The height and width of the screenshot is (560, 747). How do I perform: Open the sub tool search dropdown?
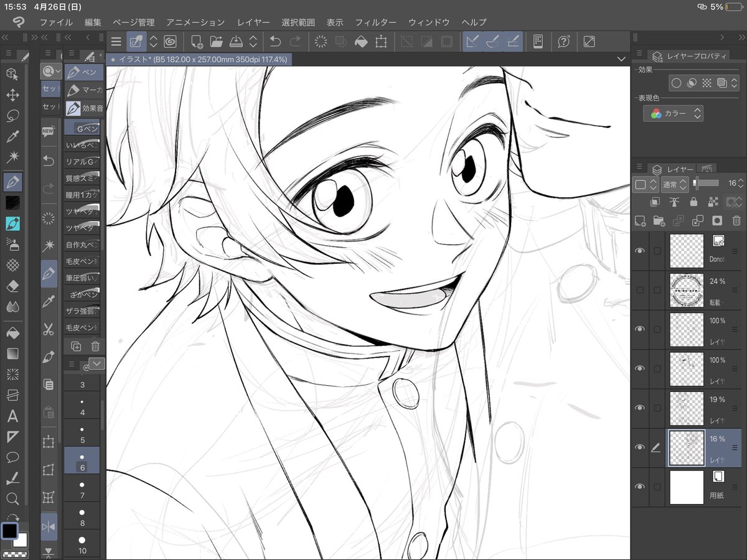click(51, 72)
